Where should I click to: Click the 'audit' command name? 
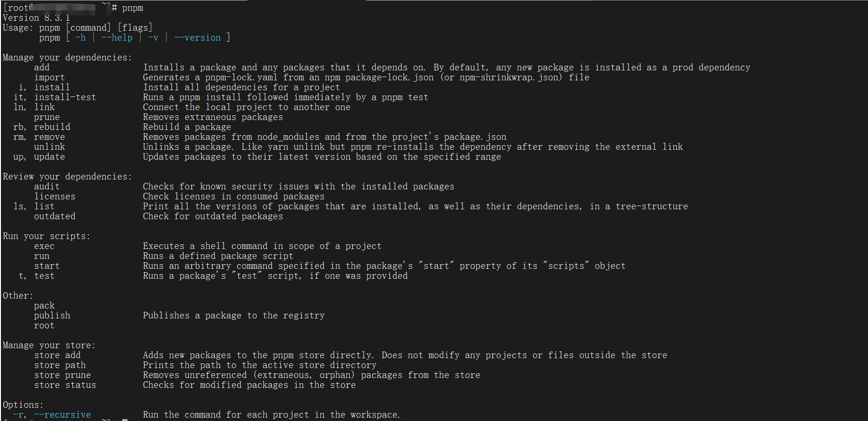point(47,187)
